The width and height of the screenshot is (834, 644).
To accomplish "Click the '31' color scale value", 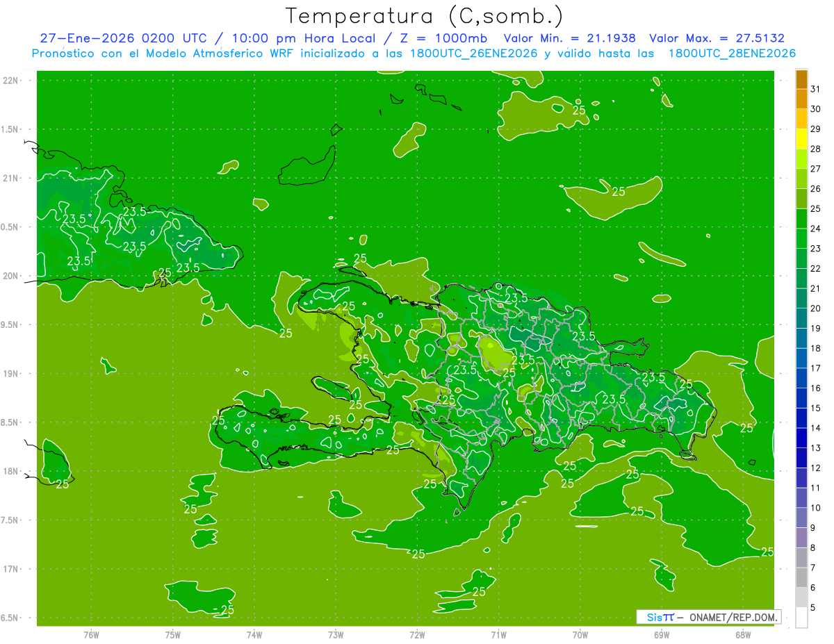I will click(x=816, y=89).
